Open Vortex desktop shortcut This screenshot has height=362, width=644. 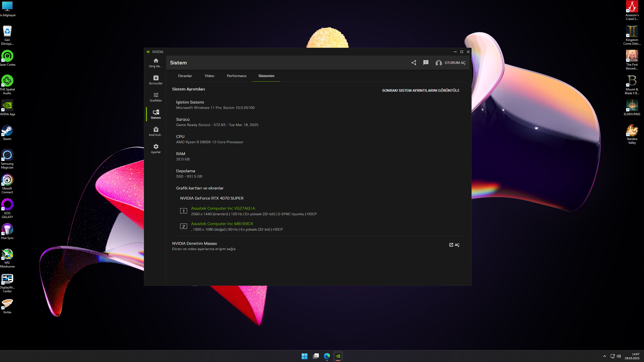[7, 306]
